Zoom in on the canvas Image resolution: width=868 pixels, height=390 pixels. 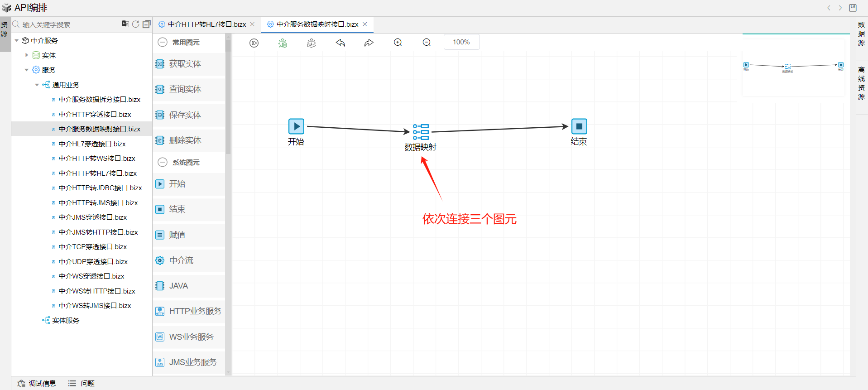[398, 43]
